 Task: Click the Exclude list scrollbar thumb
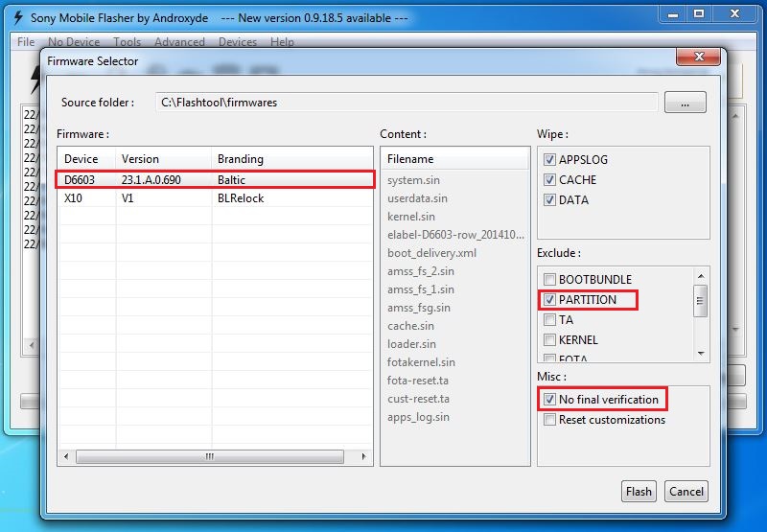click(701, 301)
